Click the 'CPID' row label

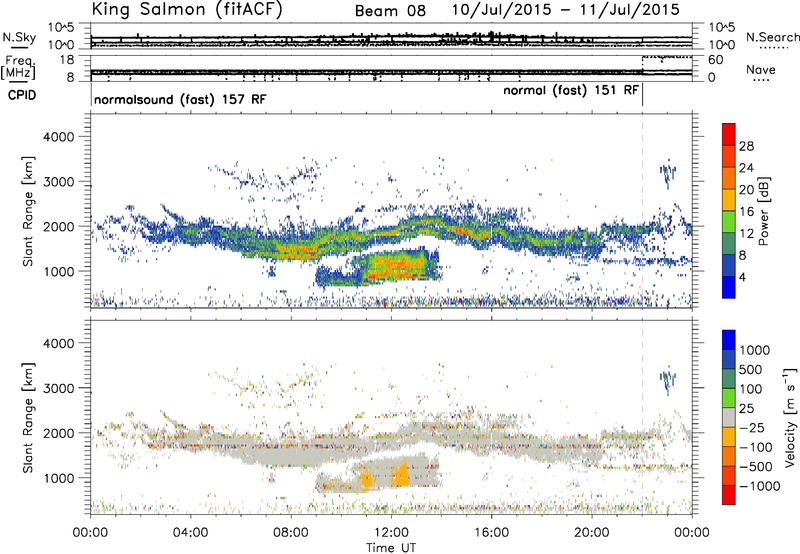click(x=22, y=95)
